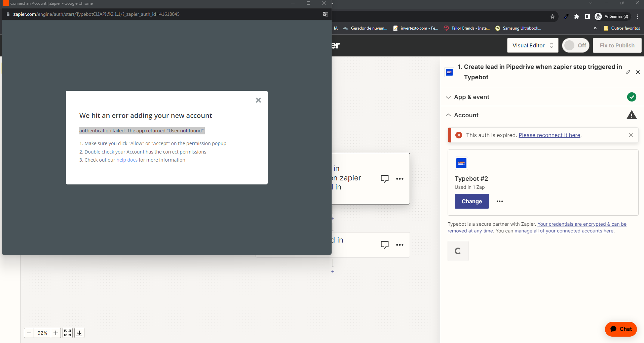Click the Typebot #2 account name
The height and width of the screenshot is (343, 644).
[x=471, y=179]
